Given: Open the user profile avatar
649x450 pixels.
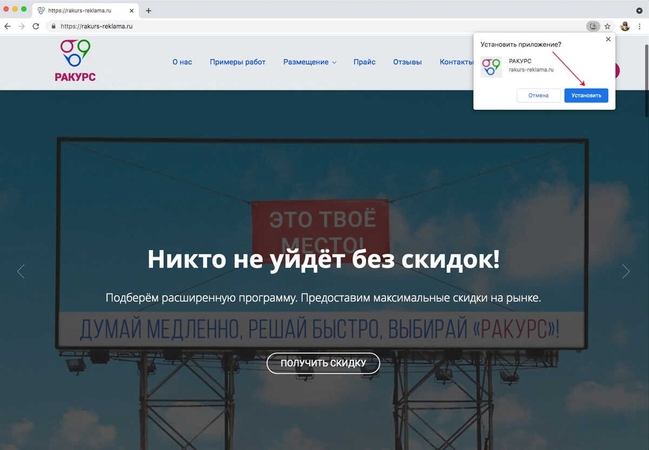Looking at the screenshot, I should 625,26.
